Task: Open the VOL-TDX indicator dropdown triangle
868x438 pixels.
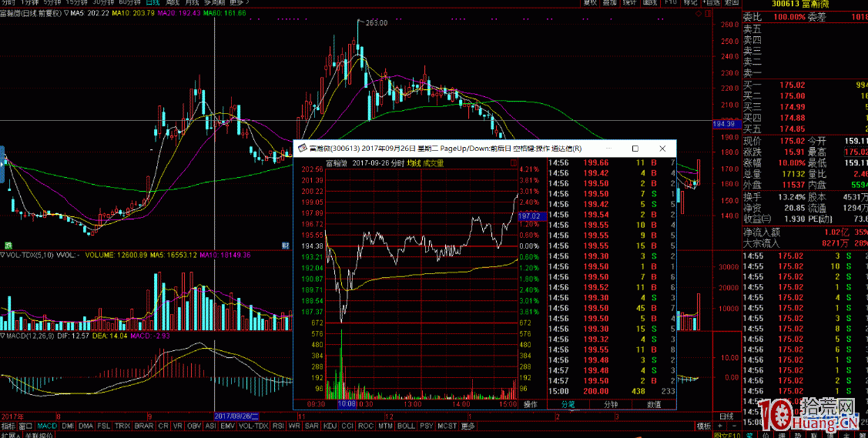Action: tap(3, 255)
